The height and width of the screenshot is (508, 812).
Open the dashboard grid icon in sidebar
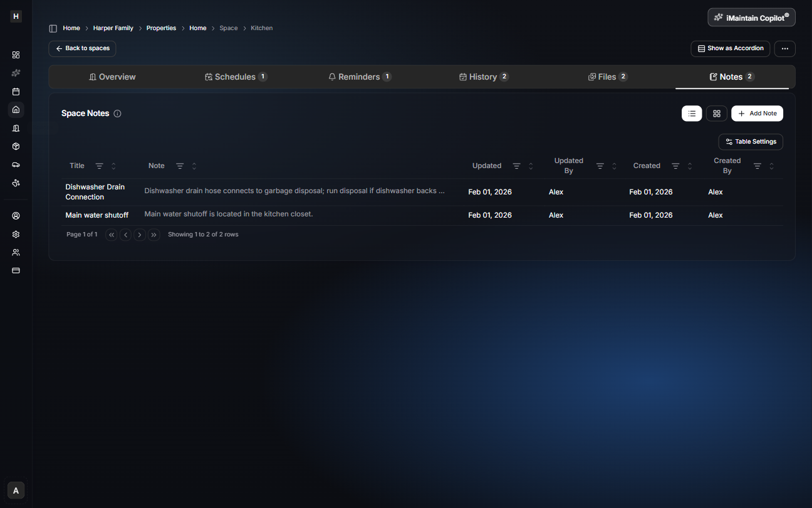coord(16,55)
